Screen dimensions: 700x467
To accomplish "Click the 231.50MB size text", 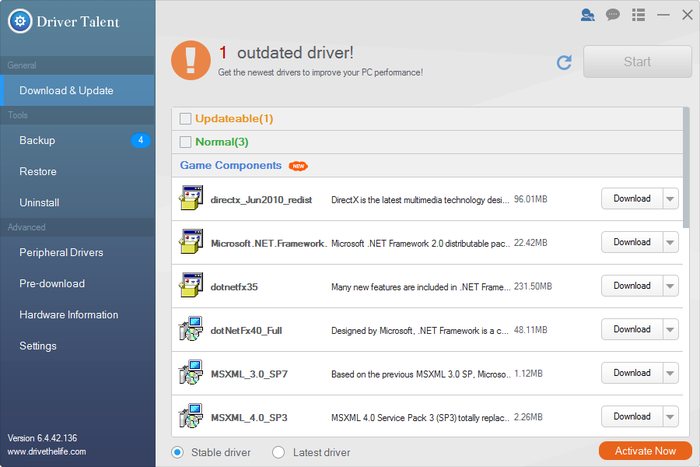I will click(x=533, y=286).
